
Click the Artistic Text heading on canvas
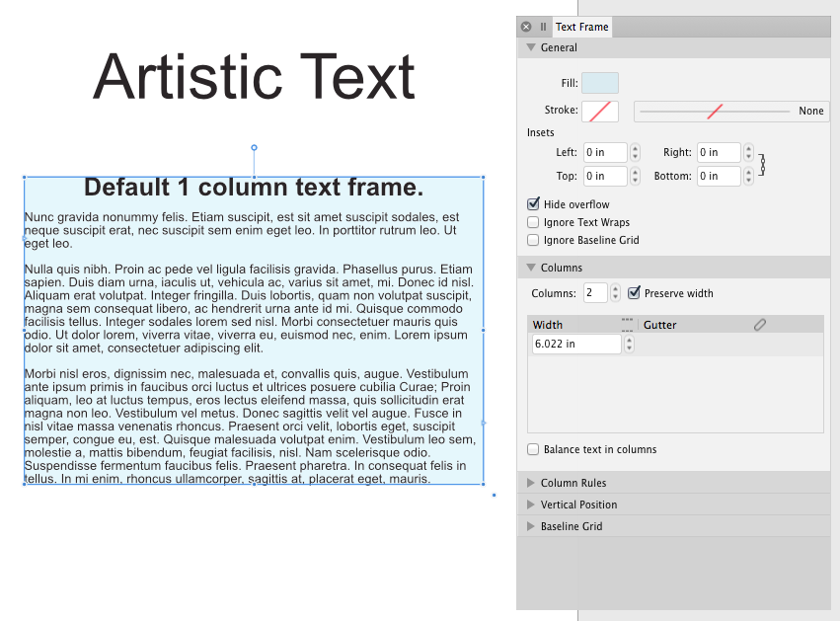(x=254, y=77)
